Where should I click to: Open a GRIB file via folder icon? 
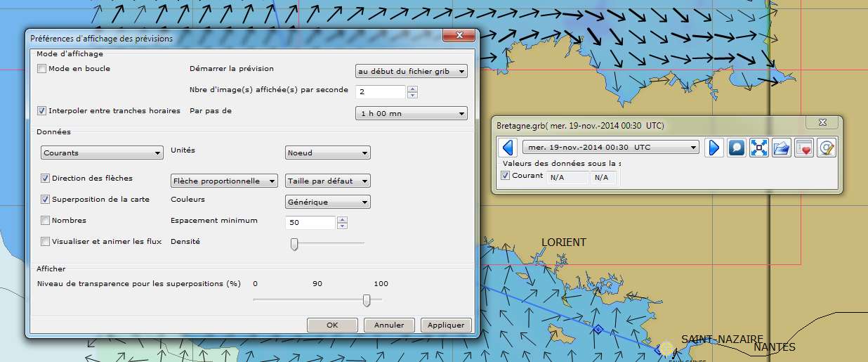pos(781,148)
